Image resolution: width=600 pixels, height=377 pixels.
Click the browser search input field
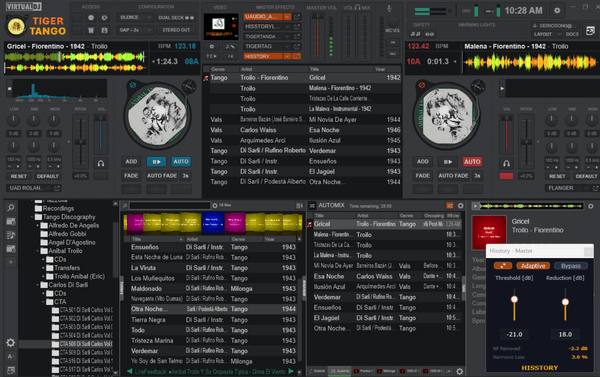[x=170, y=206]
